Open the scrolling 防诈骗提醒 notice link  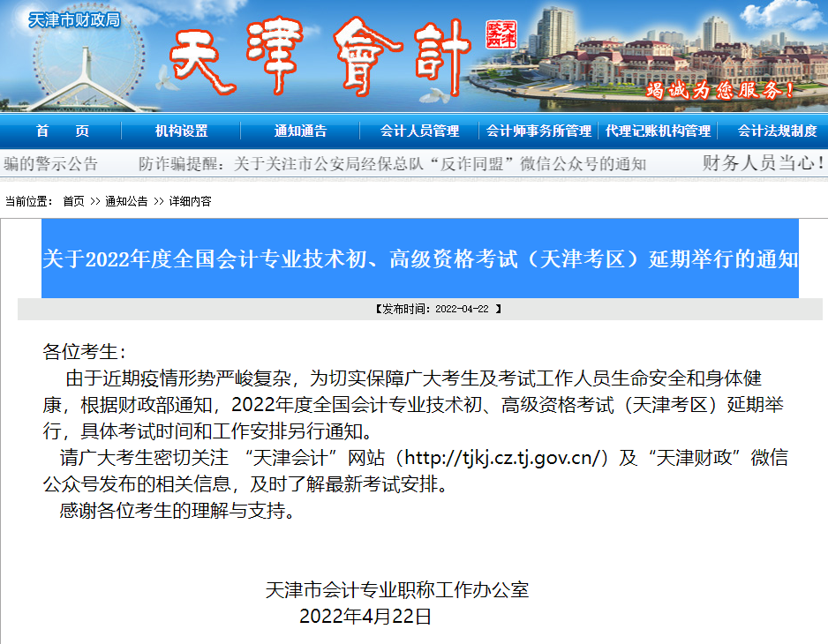click(392, 164)
